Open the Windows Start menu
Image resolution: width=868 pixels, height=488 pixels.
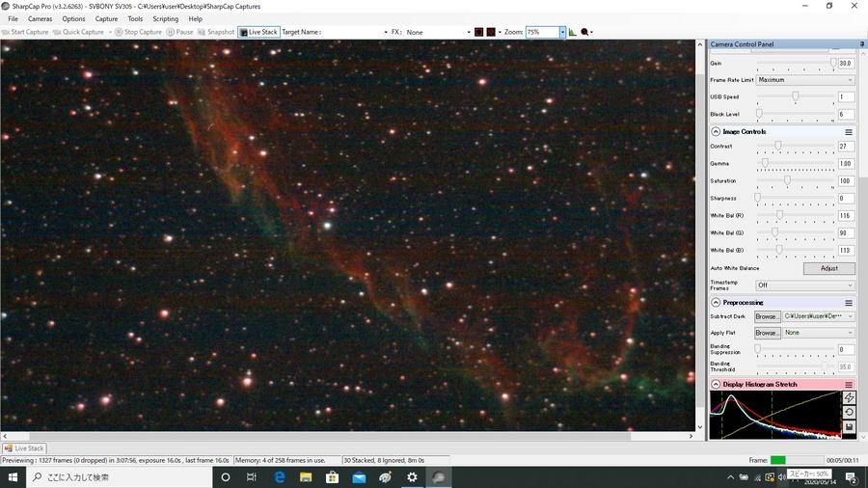click(x=13, y=477)
